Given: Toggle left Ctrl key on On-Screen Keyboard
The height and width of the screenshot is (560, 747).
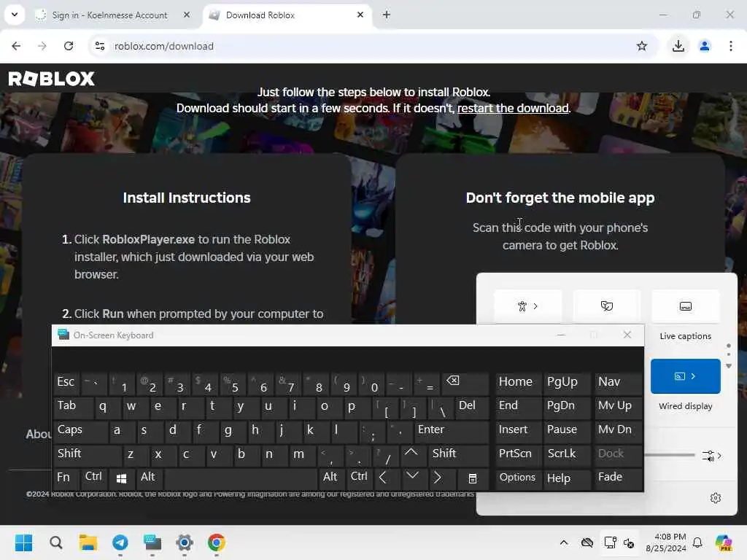Looking at the screenshot, I should (x=94, y=478).
